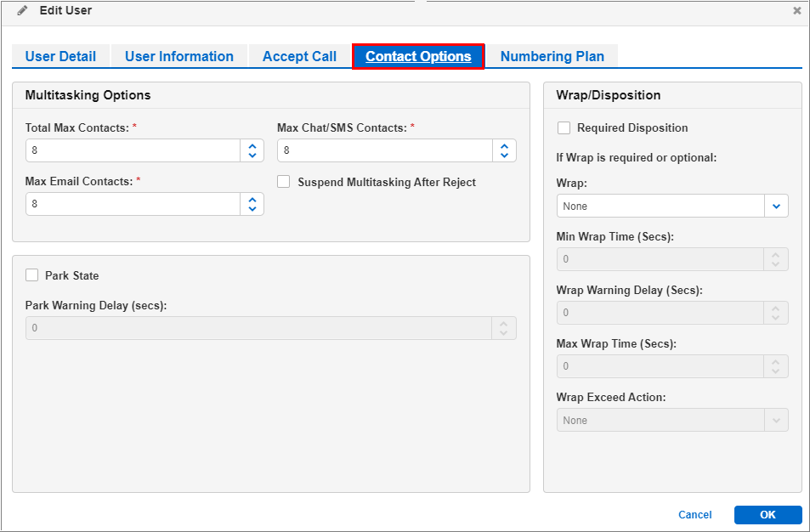
Task: Click the OK button
Action: (x=768, y=514)
